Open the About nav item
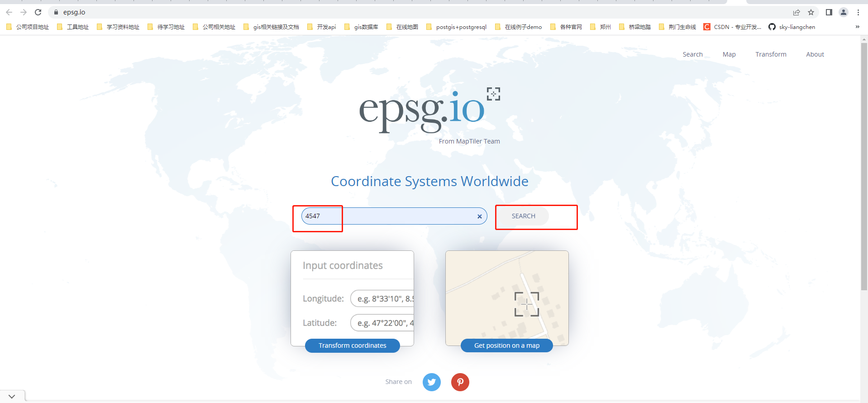This screenshot has width=868, height=403. point(815,54)
